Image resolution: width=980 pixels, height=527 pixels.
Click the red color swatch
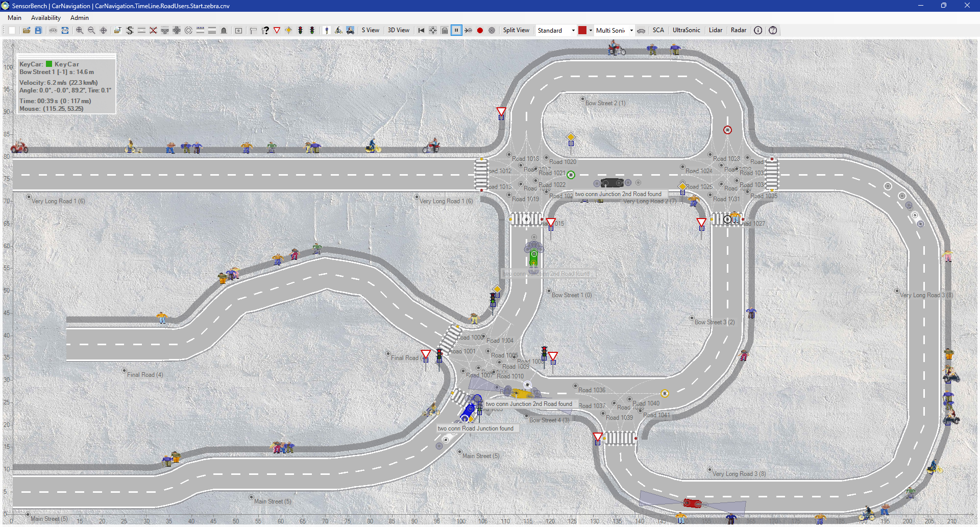tap(582, 30)
